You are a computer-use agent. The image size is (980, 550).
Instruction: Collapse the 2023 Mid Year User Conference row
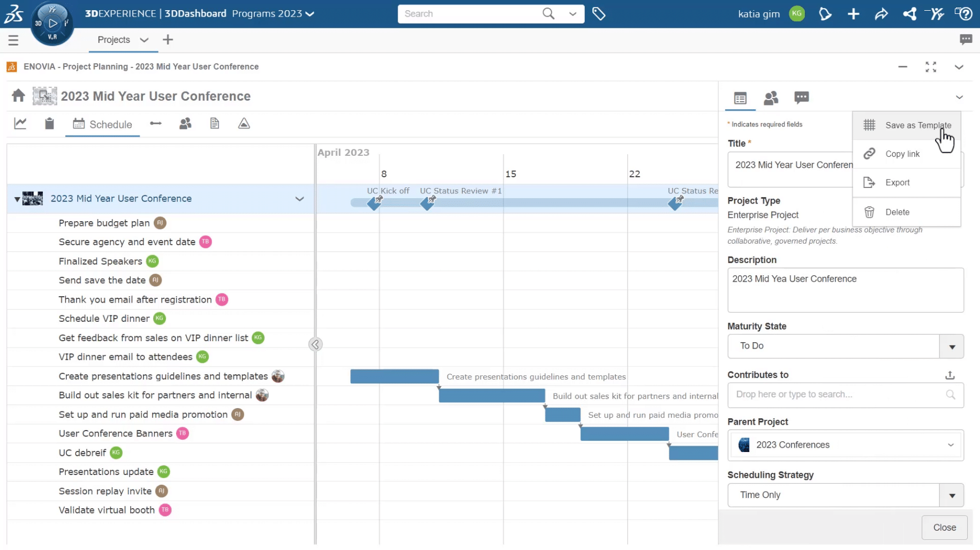(17, 199)
